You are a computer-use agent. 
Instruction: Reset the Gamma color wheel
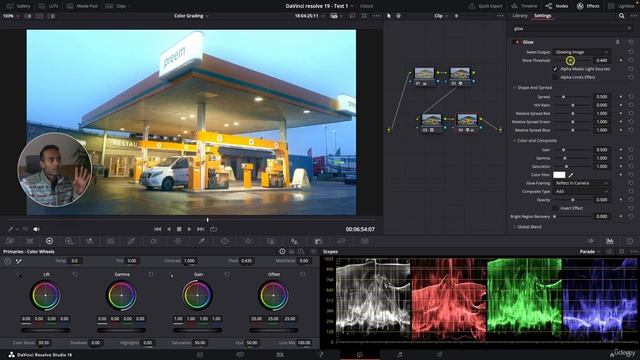tap(151, 274)
